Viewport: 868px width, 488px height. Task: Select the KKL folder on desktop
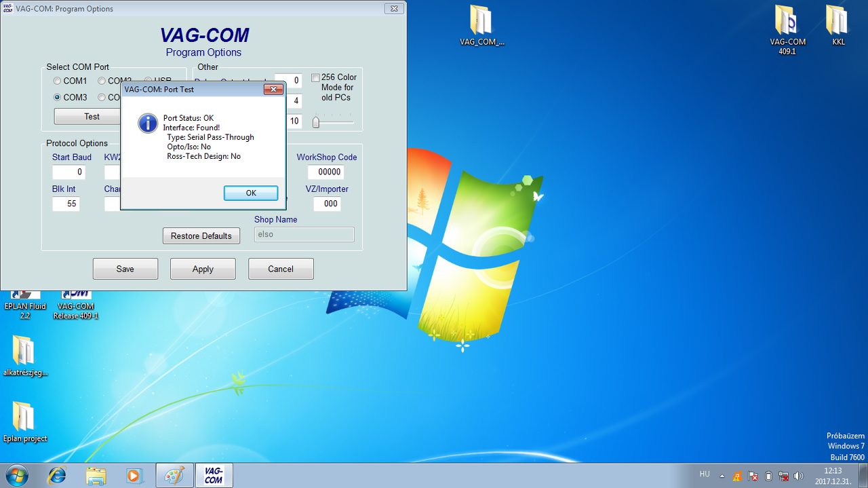pos(839,26)
